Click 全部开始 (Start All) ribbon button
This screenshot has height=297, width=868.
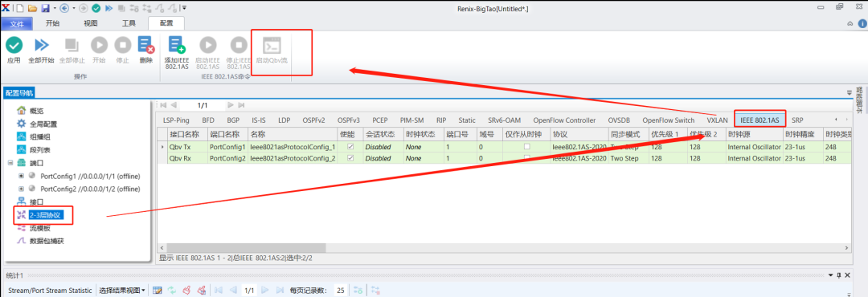click(x=41, y=51)
